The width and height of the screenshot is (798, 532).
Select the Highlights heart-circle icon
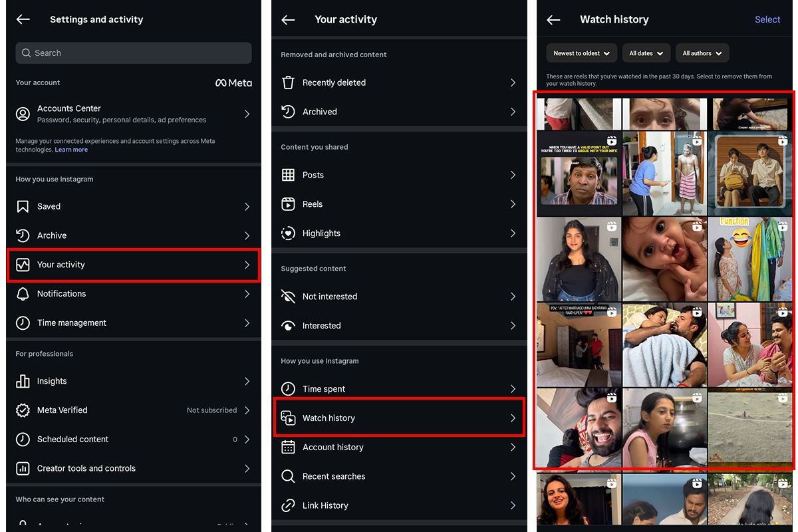(288, 233)
